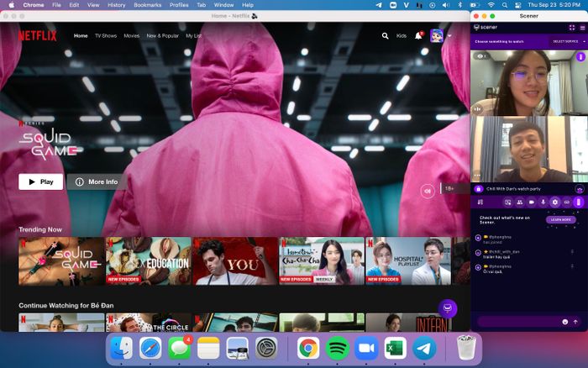Image resolution: width=588 pixels, height=368 pixels.
Task: Switch to the Kids profile link
Action: pos(402,36)
